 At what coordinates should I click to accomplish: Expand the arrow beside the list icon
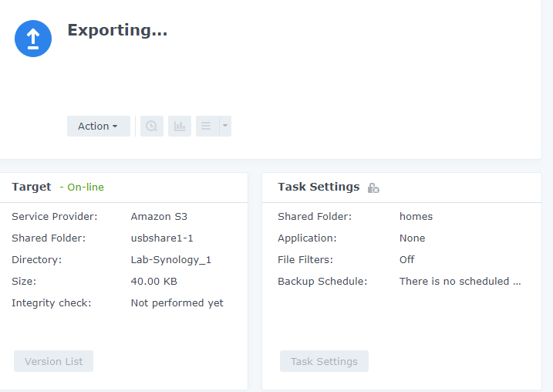(225, 126)
